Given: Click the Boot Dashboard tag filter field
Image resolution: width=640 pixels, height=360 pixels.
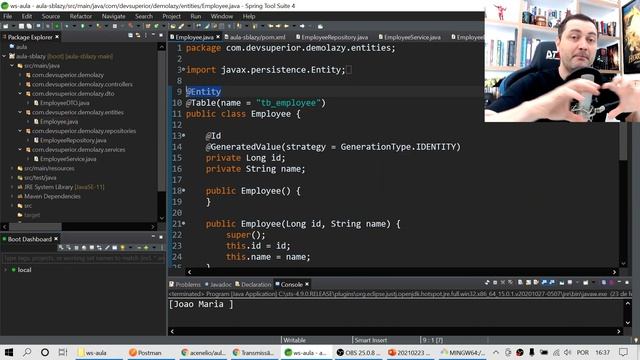Looking at the screenshot, I should 84,258.
